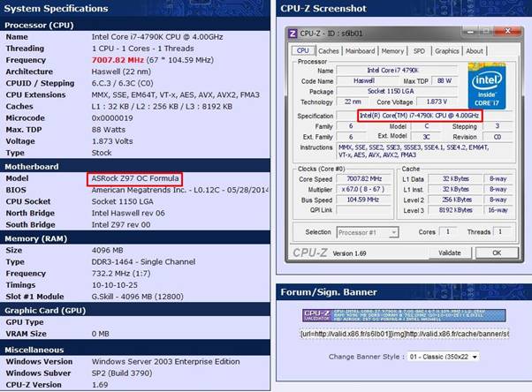Switch to the Memory tab
The image size is (532, 392).
point(392,51)
